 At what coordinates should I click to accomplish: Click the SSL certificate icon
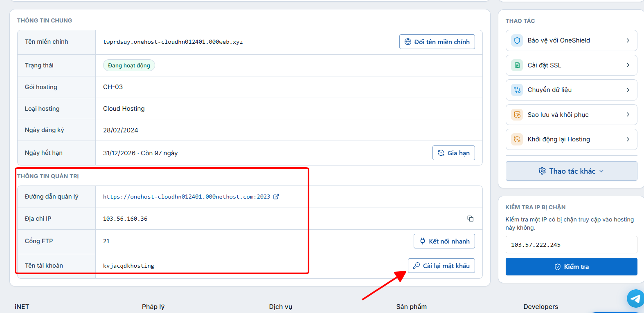click(x=517, y=65)
